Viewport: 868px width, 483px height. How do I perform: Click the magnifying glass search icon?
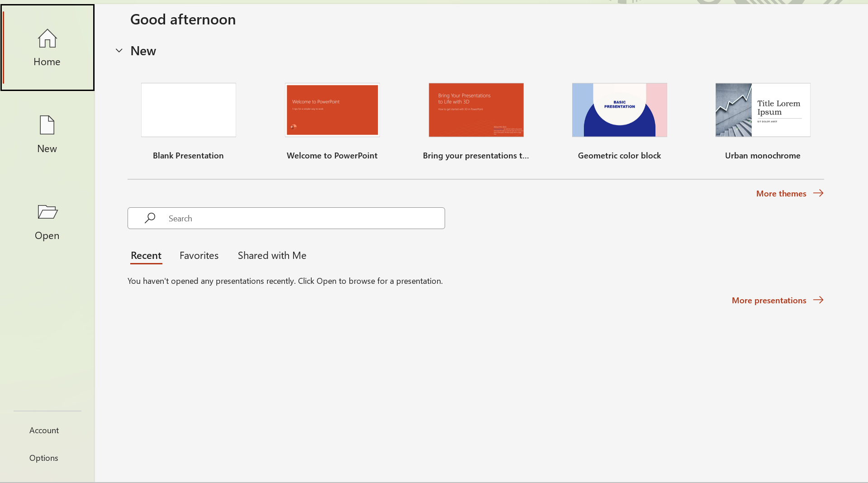tap(150, 218)
